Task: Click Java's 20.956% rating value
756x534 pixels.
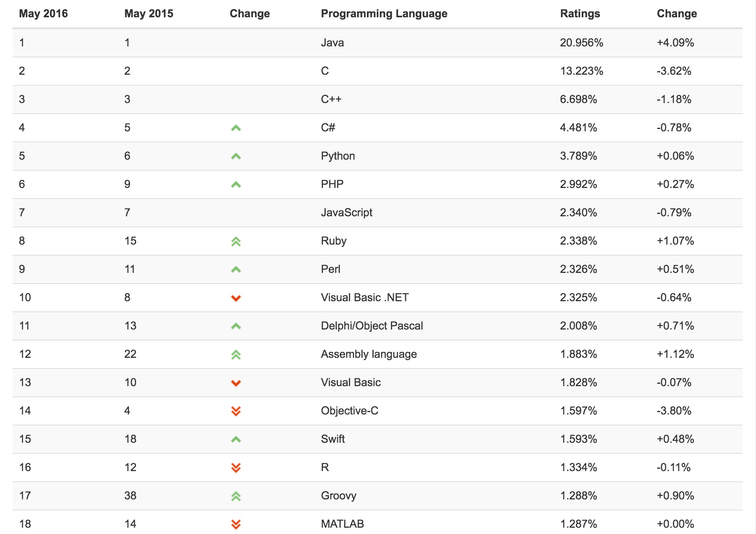Action: (x=581, y=42)
